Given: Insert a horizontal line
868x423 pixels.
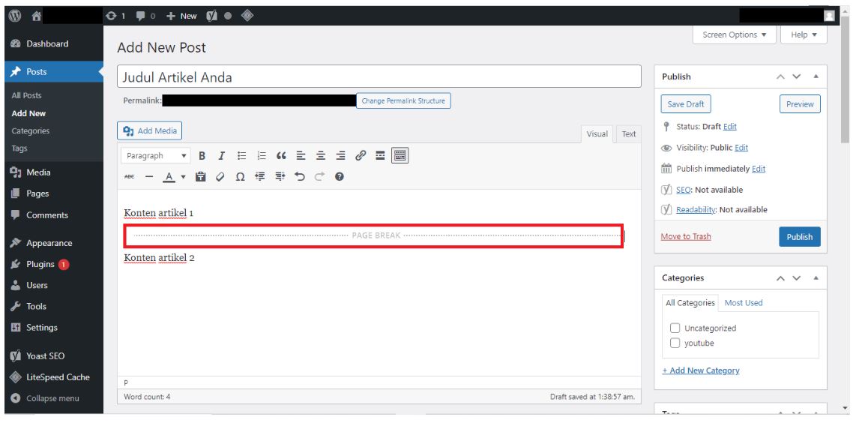Looking at the screenshot, I should pos(148,176).
